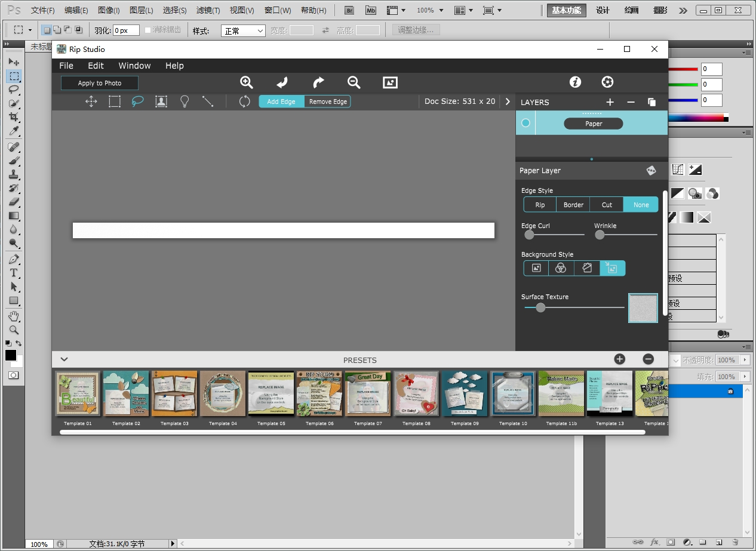Collapse the Presets panel chevron
Screen dimensions: 756x551
click(64, 359)
